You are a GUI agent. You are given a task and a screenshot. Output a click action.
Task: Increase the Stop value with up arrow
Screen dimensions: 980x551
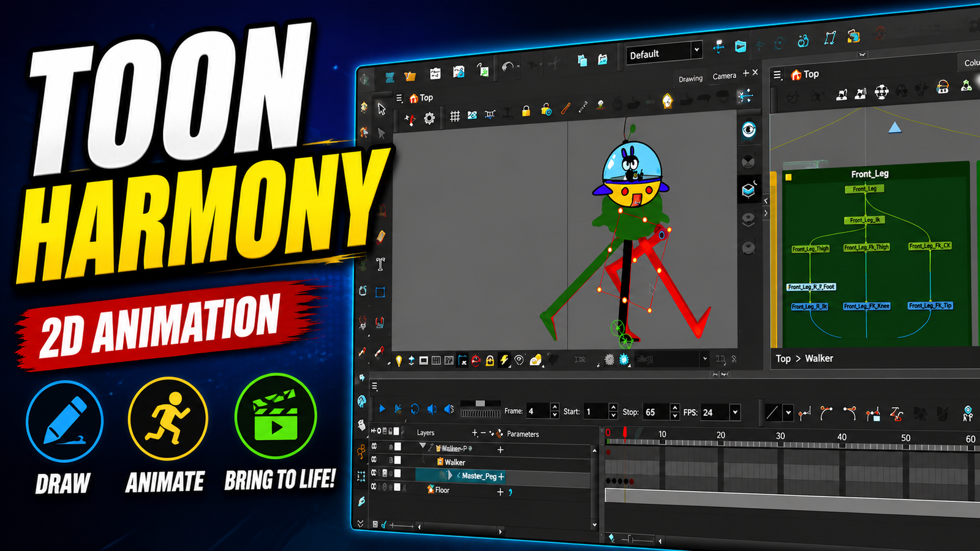pos(674,408)
